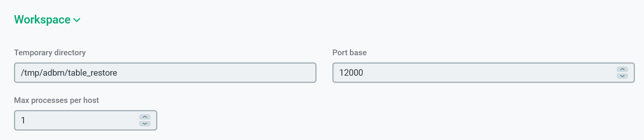Tap the down chevron icon beside value 1
The image size is (644, 140).
[x=145, y=124]
